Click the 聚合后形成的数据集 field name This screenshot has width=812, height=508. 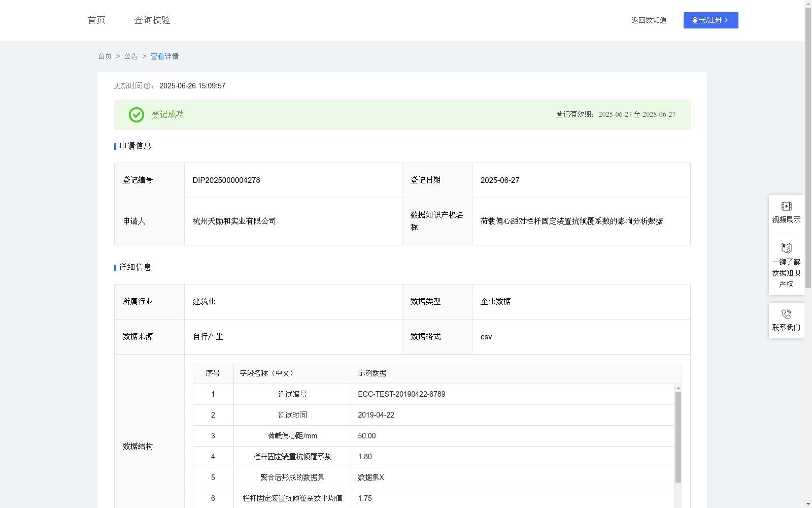coord(292,478)
